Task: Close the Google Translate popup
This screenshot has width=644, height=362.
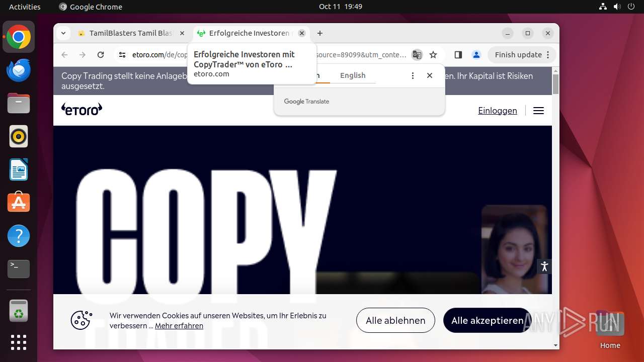Action: tap(430, 75)
